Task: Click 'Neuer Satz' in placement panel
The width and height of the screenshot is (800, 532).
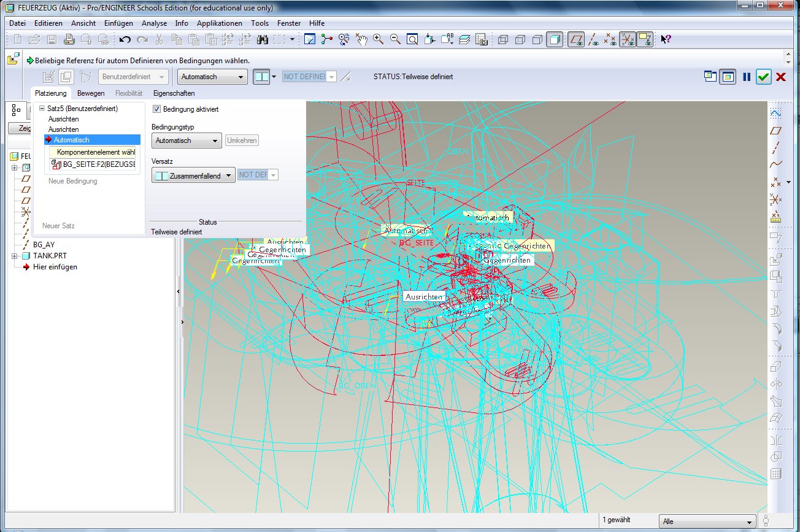Action: point(58,226)
